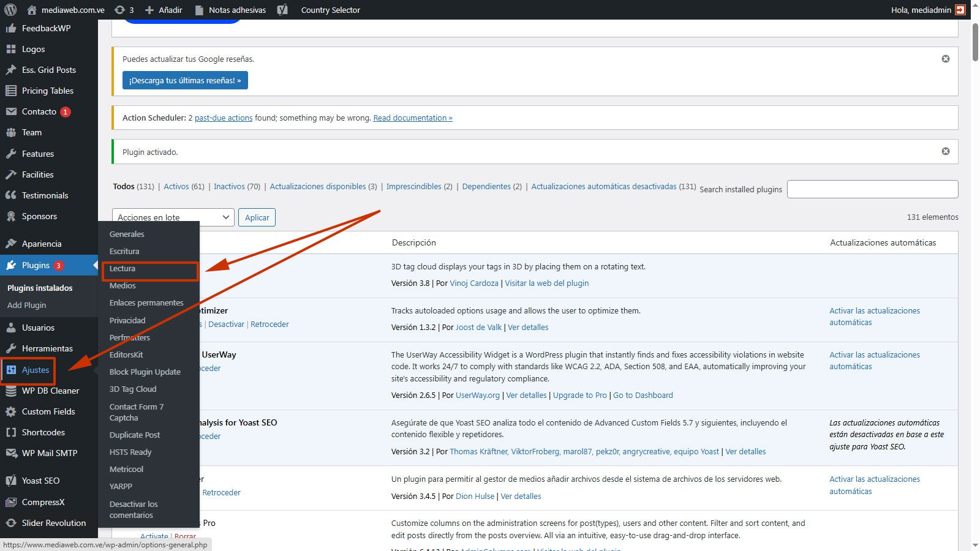This screenshot has width=980, height=551.
Task: Click the logout icon beside mediadmin
Action: pos(960,10)
